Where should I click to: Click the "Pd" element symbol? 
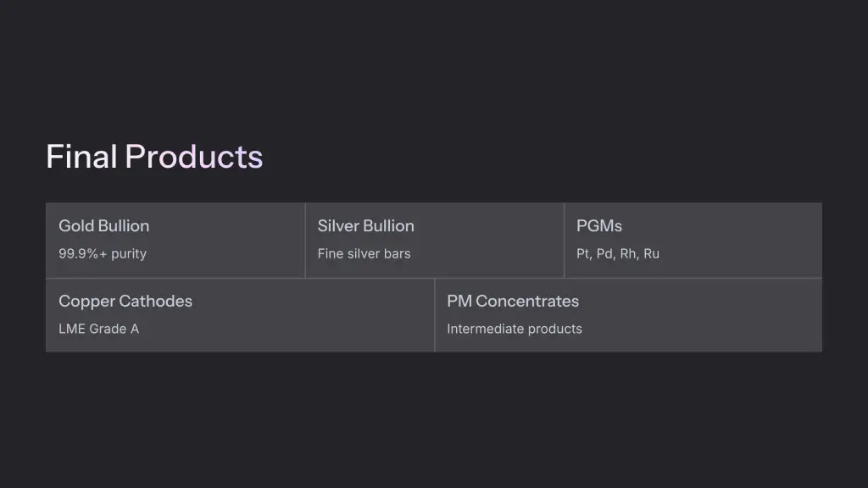[605, 253]
